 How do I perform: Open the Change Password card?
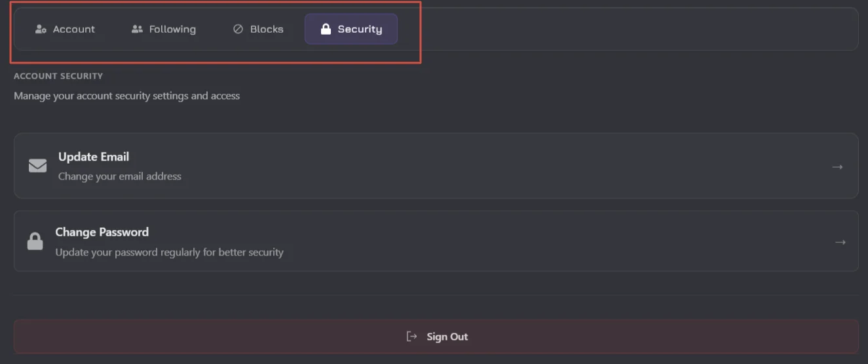[x=436, y=241]
